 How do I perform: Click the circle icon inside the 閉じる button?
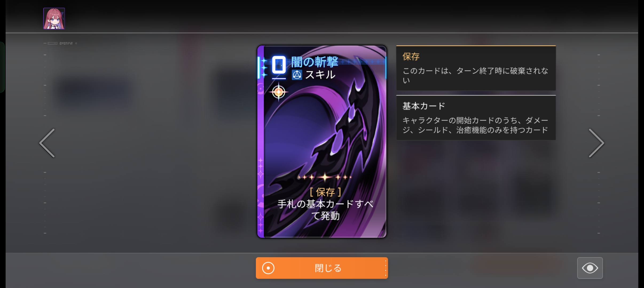(x=268, y=268)
